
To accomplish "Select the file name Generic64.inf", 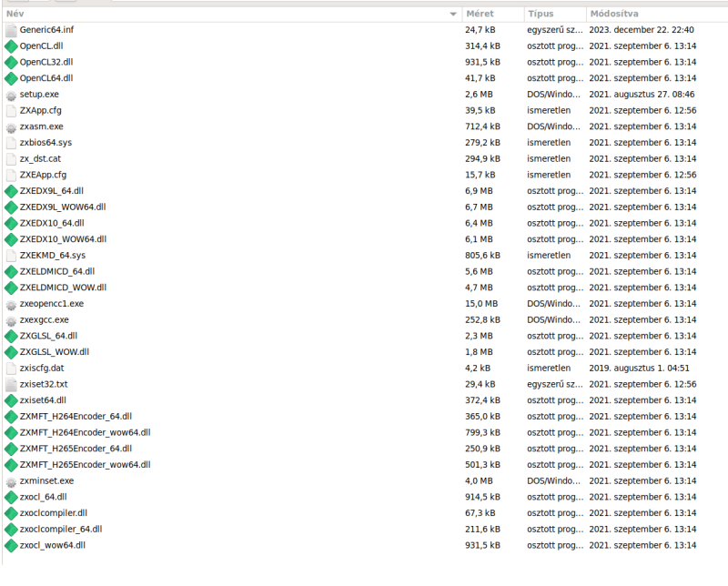I will pyautogui.click(x=46, y=30).
